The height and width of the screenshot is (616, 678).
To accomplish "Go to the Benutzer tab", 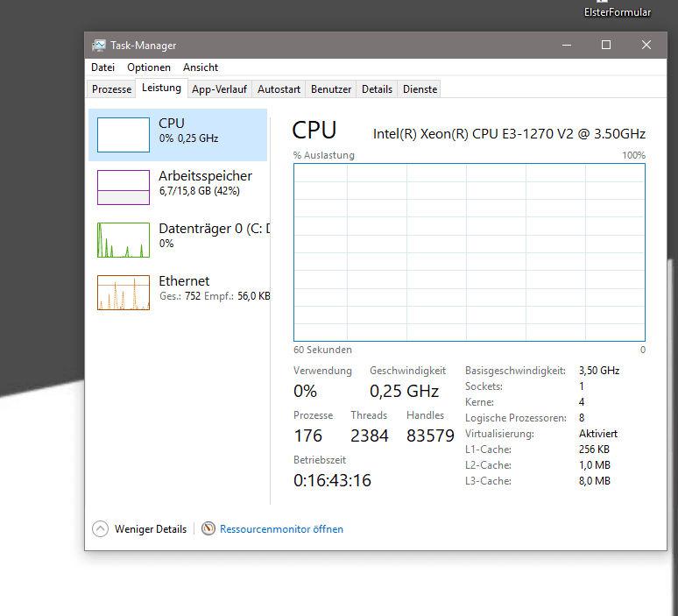I will tap(331, 89).
